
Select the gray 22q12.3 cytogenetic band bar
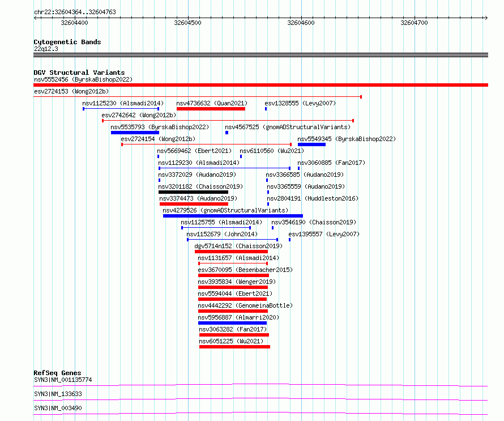pos(260,55)
